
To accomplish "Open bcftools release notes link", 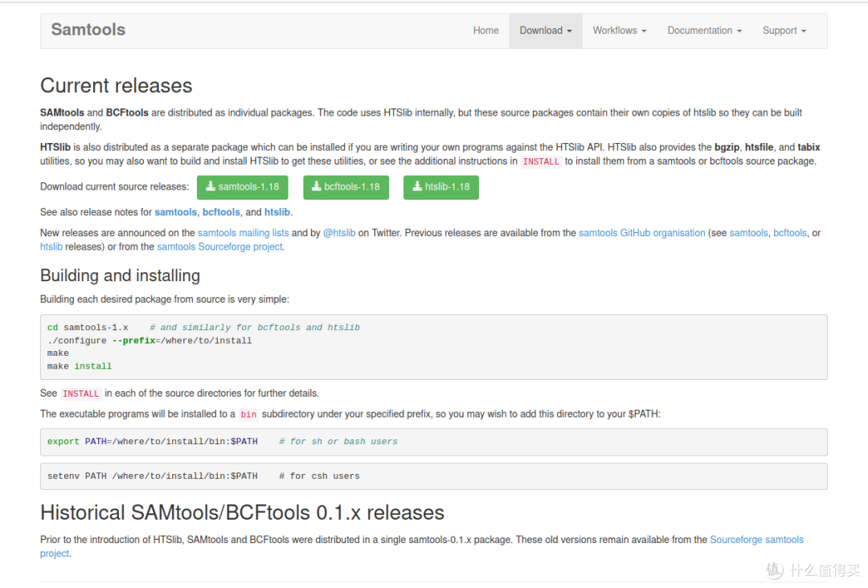I will [x=221, y=212].
